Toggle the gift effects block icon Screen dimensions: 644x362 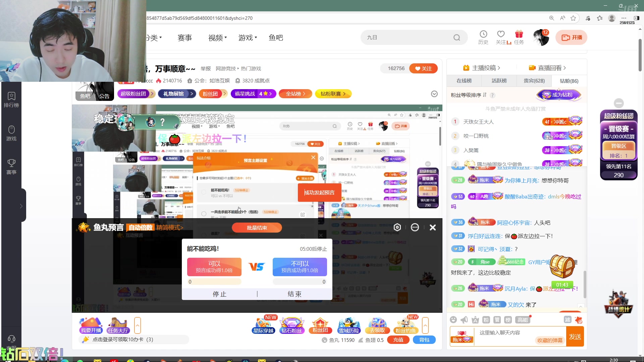pyautogui.click(x=579, y=320)
